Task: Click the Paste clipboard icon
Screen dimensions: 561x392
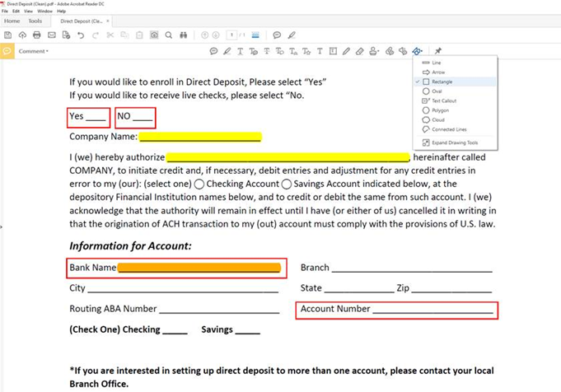Action: [139, 35]
